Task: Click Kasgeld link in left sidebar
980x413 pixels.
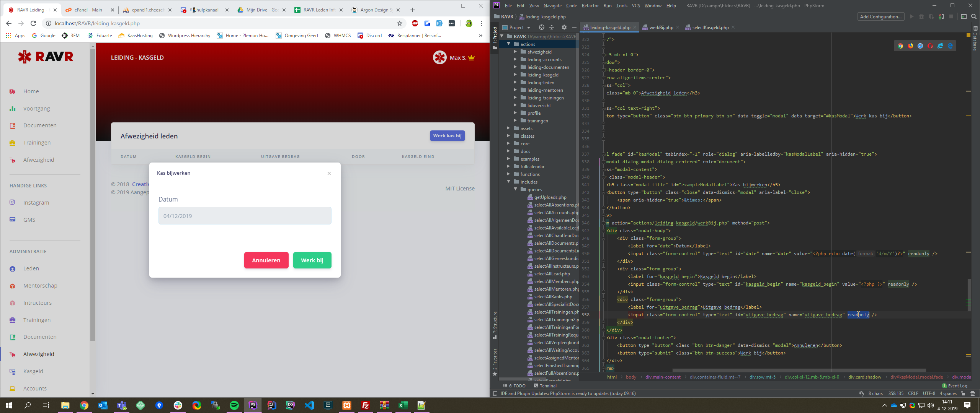Action: coord(33,371)
